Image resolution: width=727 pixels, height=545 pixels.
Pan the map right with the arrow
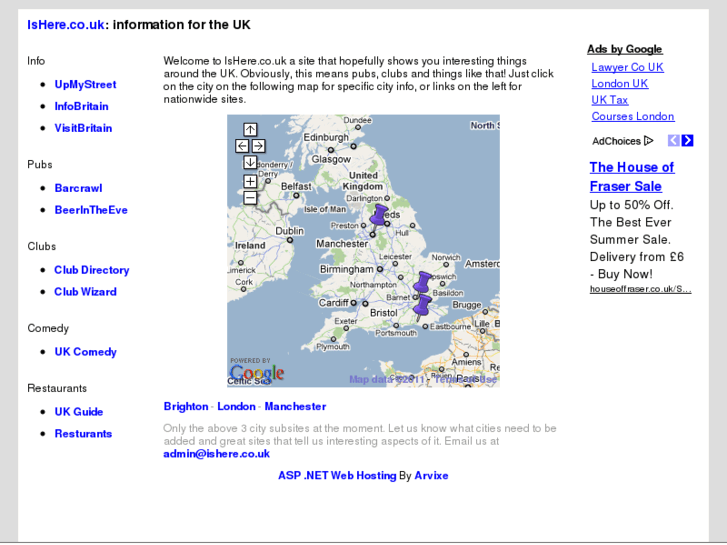pos(258,146)
